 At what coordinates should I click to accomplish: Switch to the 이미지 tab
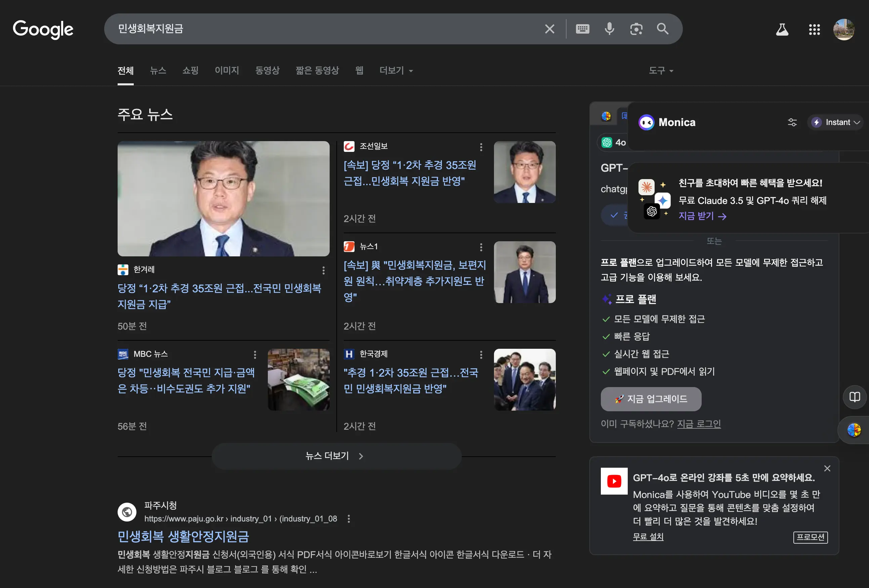pos(226,70)
